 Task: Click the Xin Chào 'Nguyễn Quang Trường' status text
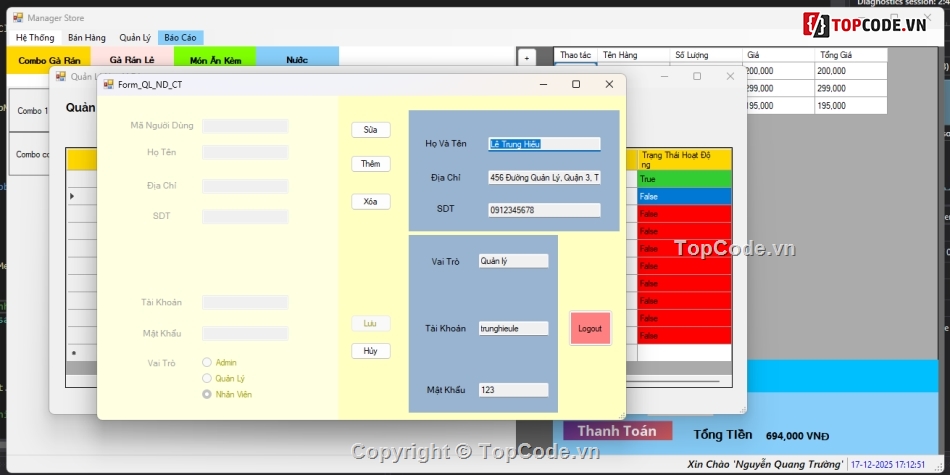(765, 465)
